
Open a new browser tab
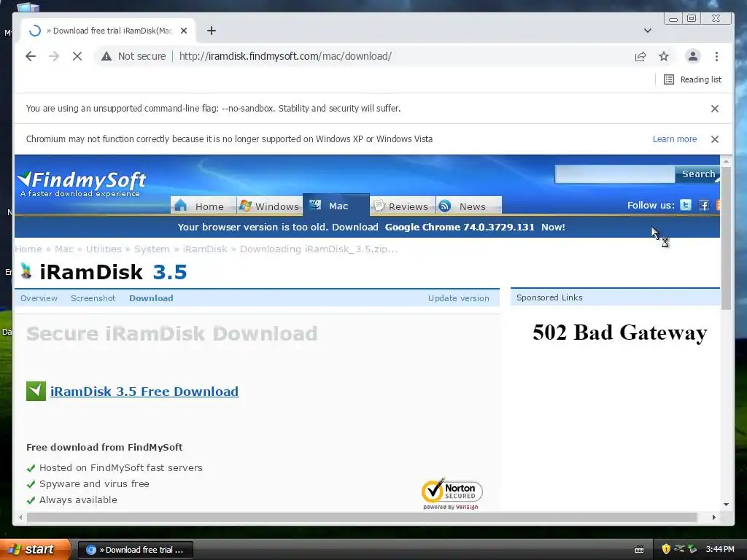[212, 31]
